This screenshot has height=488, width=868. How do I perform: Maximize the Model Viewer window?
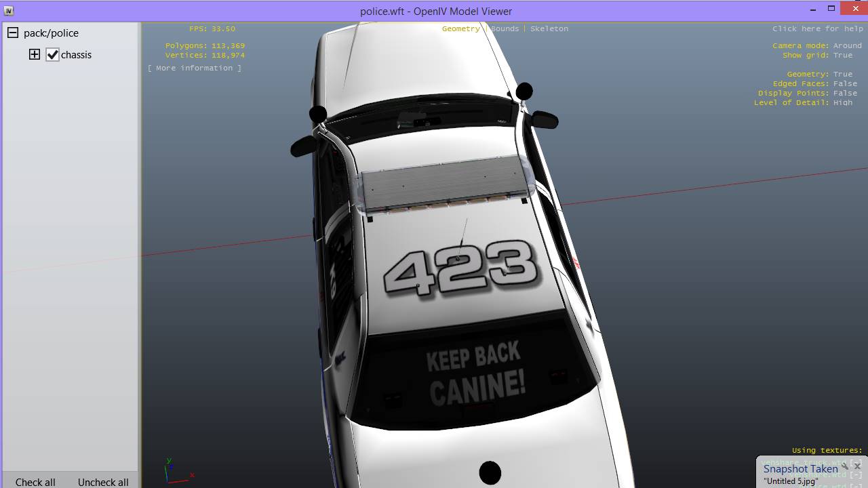tap(831, 9)
